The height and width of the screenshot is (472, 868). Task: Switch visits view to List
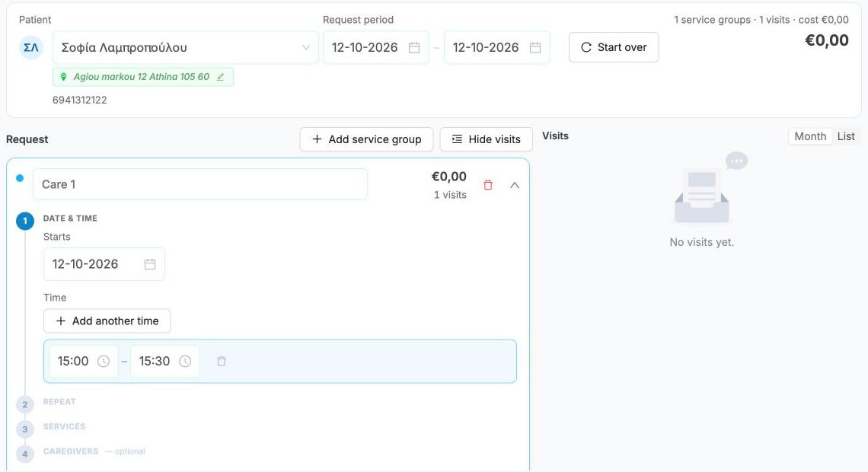(x=846, y=136)
